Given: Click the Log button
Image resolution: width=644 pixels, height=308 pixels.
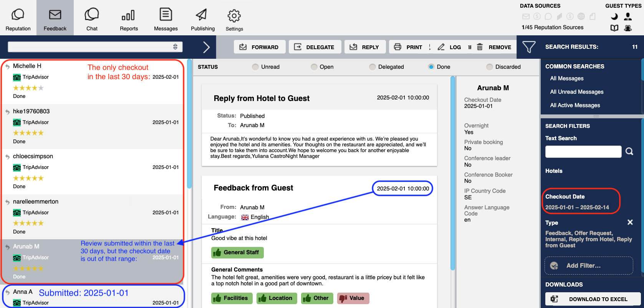Looking at the screenshot, I should [x=450, y=47].
